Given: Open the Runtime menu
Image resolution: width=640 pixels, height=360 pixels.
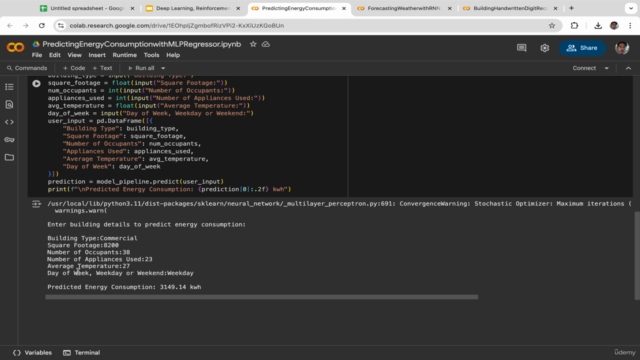Looking at the screenshot, I should pyautogui.click(x=124, y=55).
